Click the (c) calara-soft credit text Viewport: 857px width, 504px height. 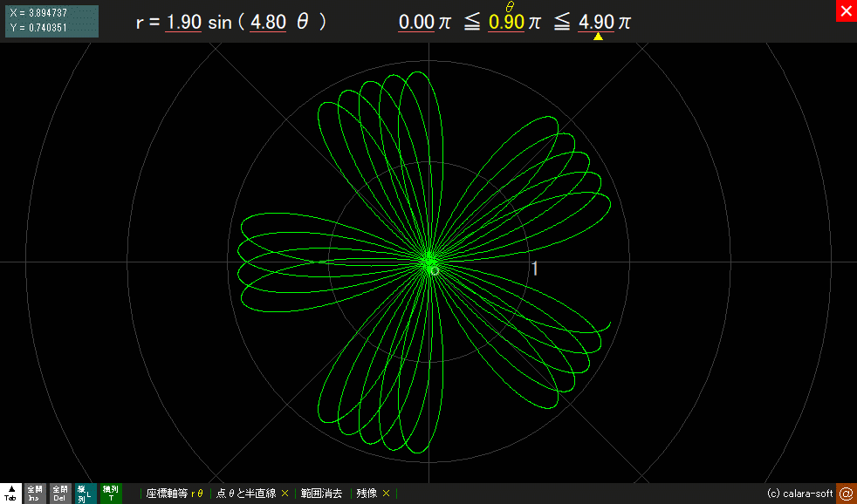799,494
